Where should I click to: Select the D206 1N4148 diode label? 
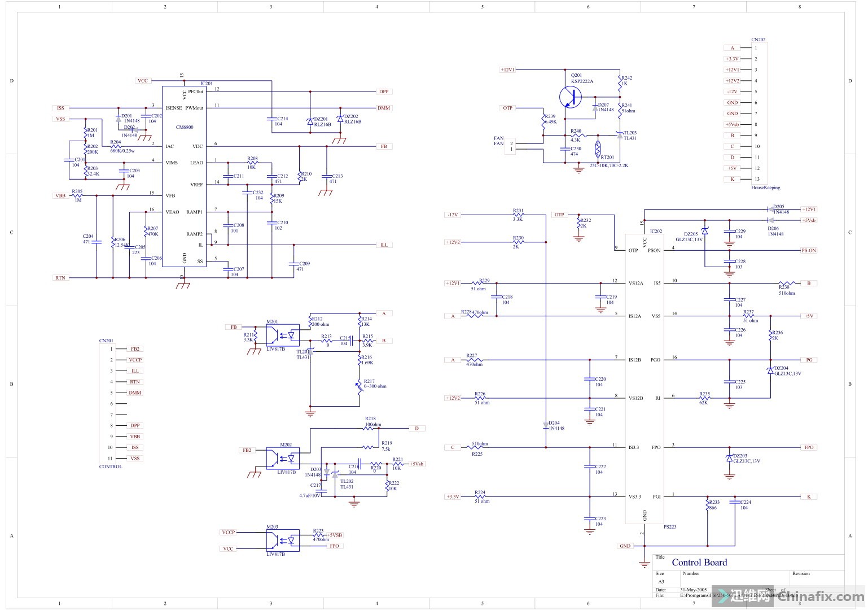(775, 231)
